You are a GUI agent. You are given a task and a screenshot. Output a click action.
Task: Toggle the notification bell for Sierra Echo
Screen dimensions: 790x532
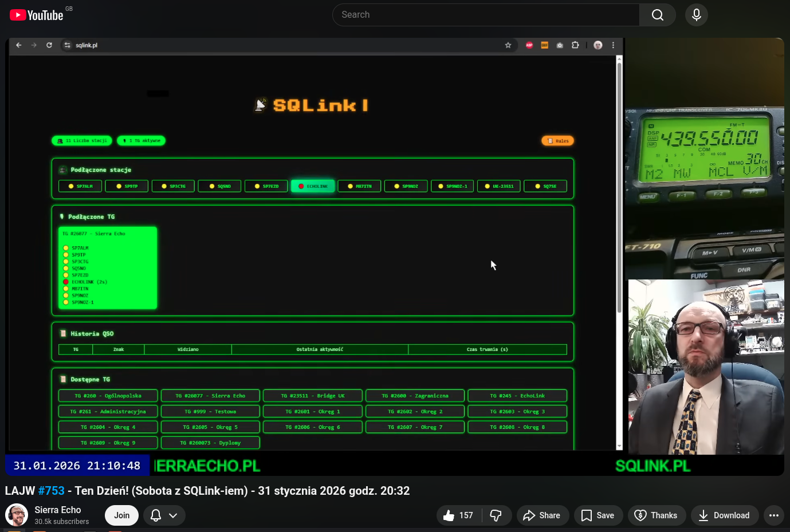[156, 515]
